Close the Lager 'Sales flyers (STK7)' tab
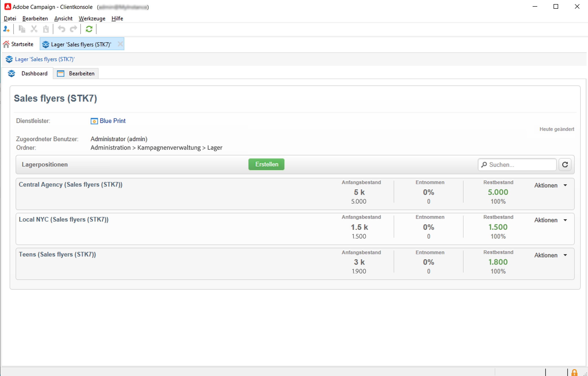Viewport: 588px width, 376px height. click(120, 44)
